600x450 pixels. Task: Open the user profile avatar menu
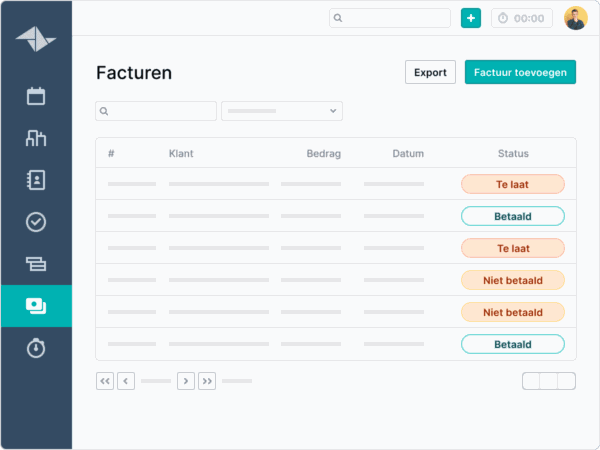tap(575, 18)
